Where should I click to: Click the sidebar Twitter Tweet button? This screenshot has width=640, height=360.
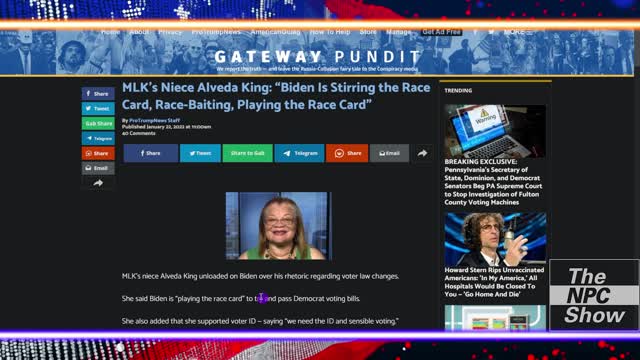tap(98, 109)
